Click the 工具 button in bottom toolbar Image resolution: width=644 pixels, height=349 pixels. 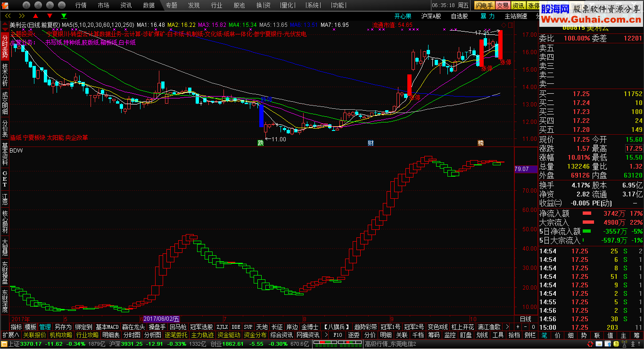498,335
